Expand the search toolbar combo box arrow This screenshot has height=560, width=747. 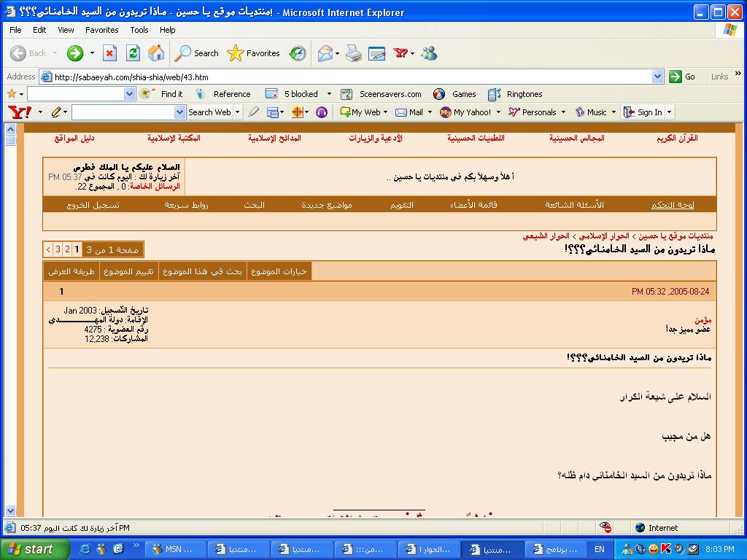tap(130, 94)
